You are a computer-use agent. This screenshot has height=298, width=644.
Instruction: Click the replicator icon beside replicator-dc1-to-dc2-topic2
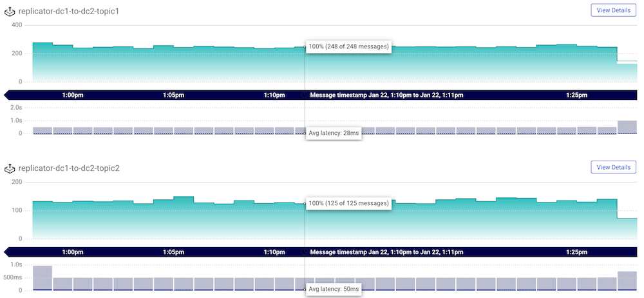click(10, 168)
